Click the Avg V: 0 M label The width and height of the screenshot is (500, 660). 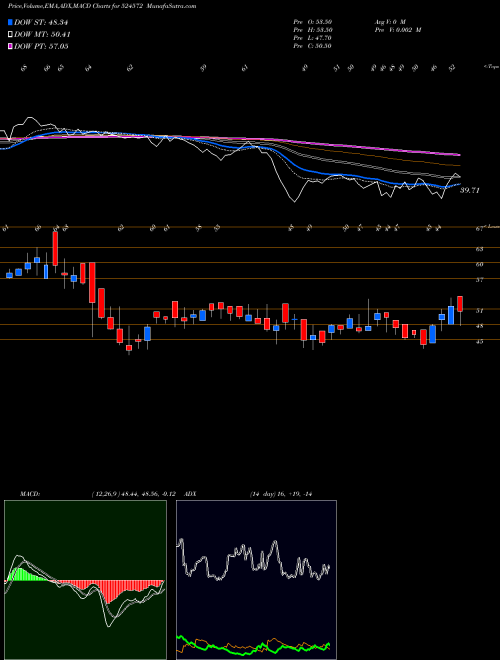[391, 22]
